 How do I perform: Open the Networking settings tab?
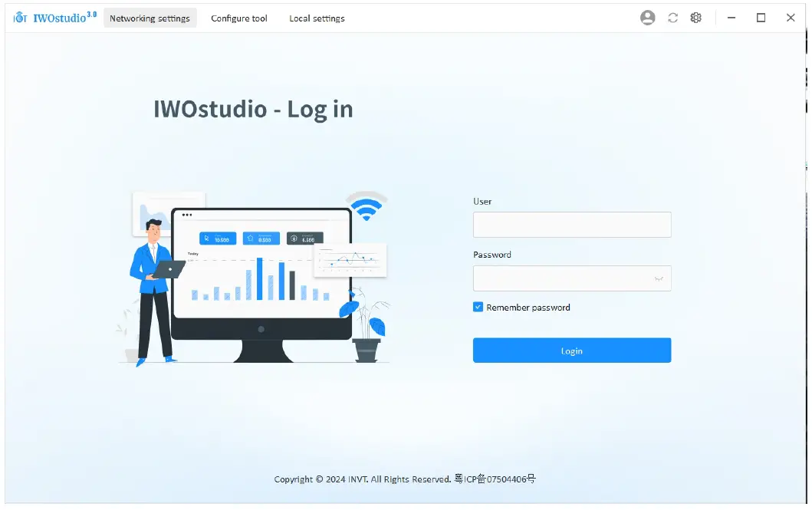[x=150, y=18]
